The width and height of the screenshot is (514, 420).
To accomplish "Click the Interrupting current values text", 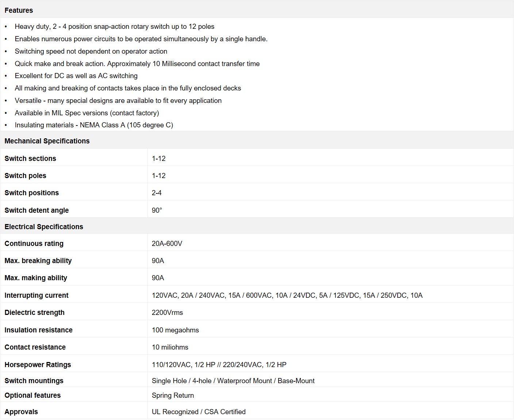I will (x=287, y=295).
